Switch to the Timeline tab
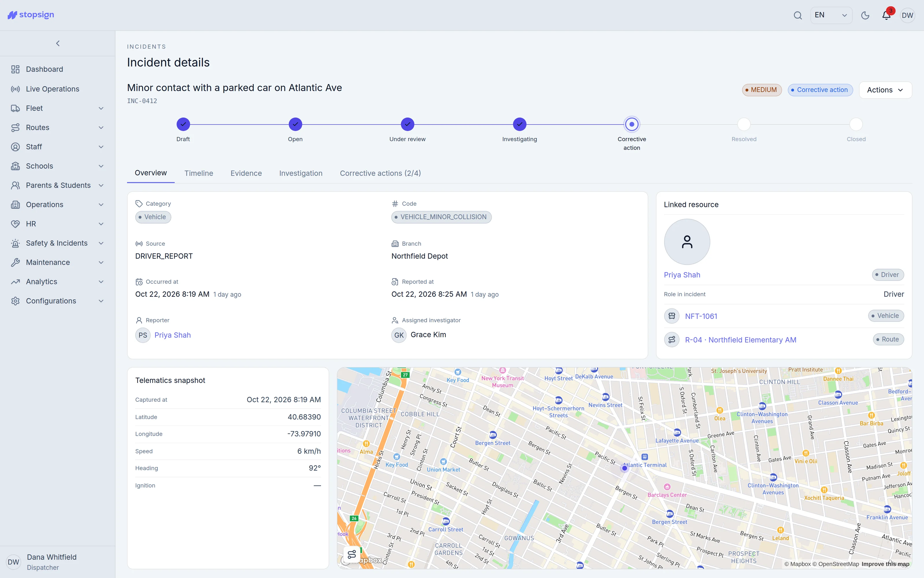The width and height of the screenshot is (924, 578). tap(199, 173)
